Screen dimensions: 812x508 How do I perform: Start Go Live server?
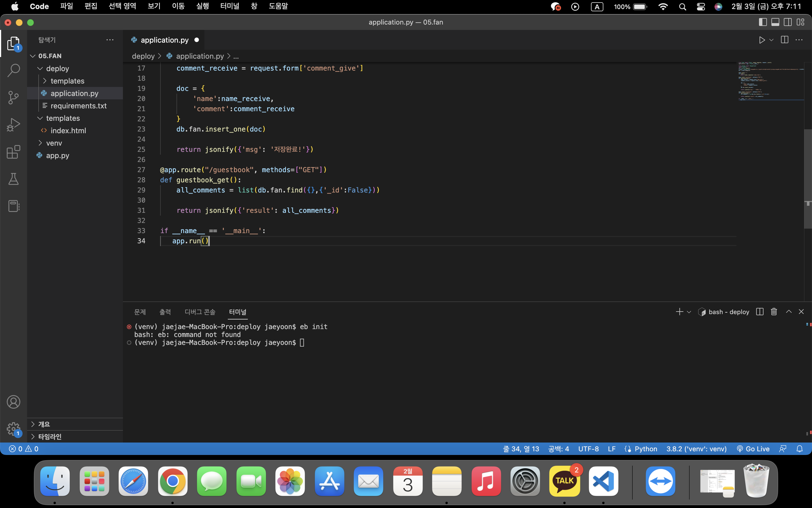pyautogui.click(x=753, y=449)
